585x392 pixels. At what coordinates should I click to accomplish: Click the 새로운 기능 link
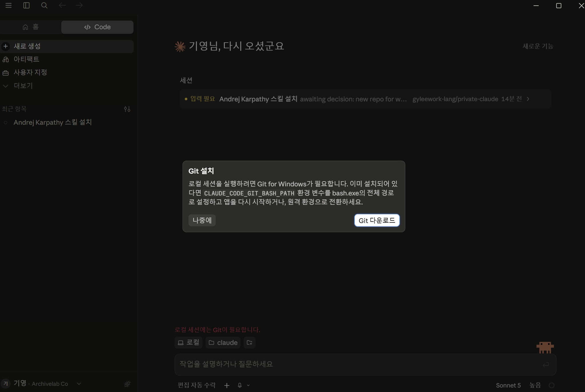pyautogui.click(x=538, y=46)
